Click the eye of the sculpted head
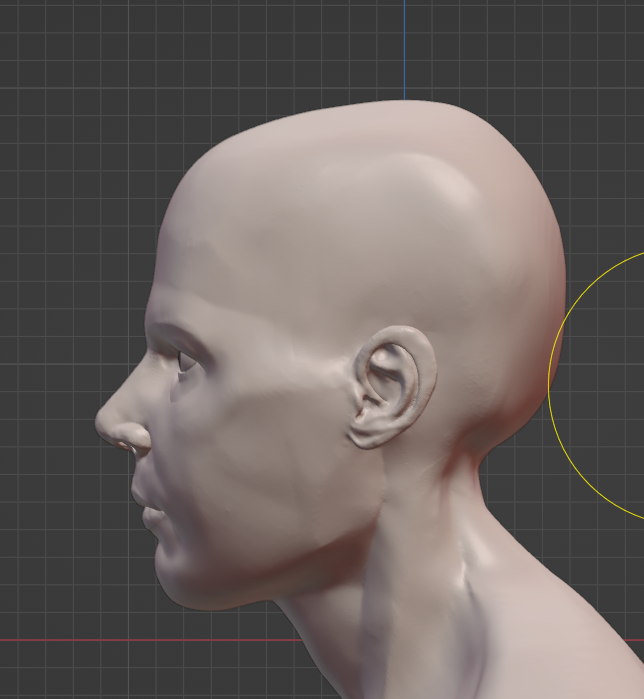The height and width of the screenshot is (699, 644). 186,361
